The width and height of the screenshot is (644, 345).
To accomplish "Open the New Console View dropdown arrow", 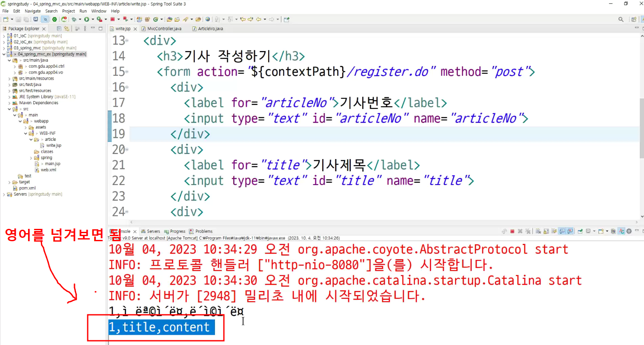I will 607,231.
